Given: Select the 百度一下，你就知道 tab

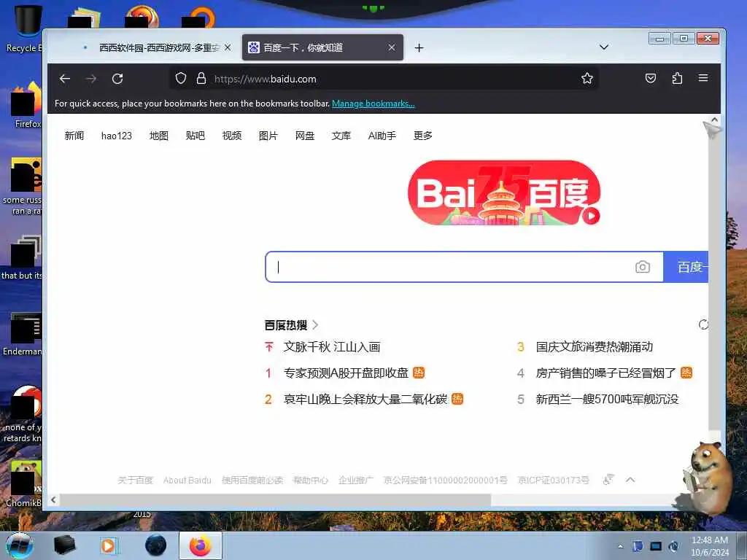Looking at the screenshot, I should (x=322, y=47).
